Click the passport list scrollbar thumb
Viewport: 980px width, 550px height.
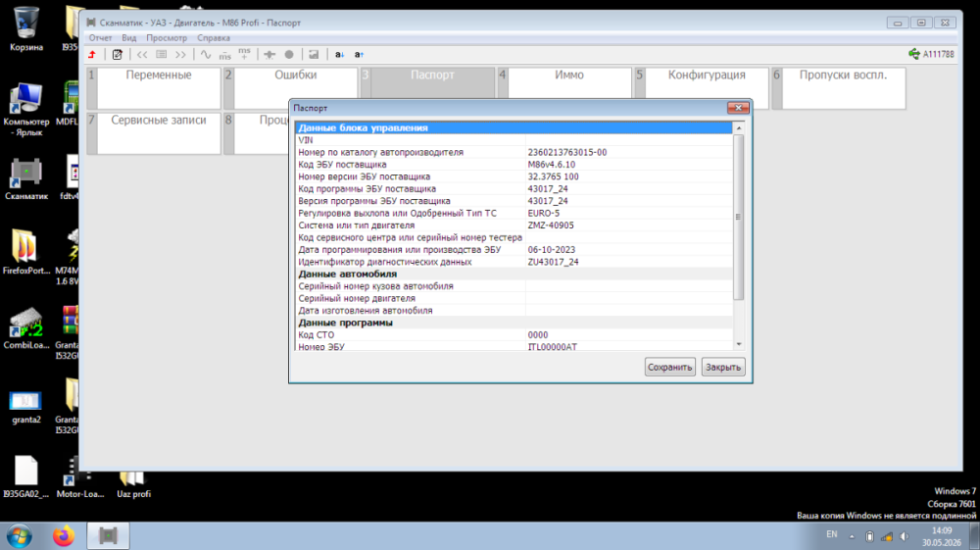click(739, 217)
